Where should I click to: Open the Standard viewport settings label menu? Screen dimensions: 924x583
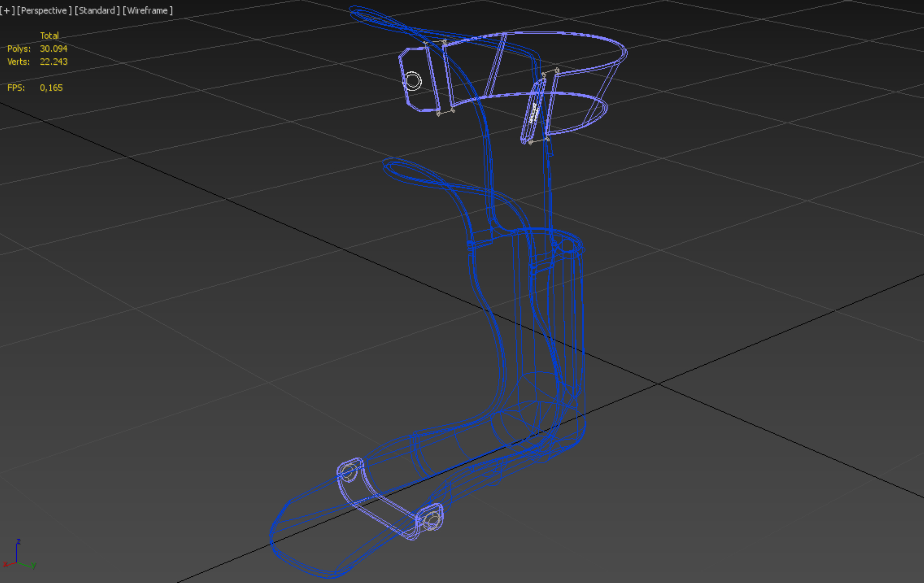click(97, 11)
